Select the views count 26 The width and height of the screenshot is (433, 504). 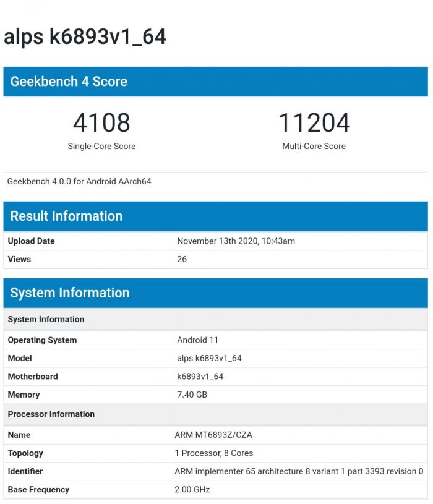coord(182,259)
